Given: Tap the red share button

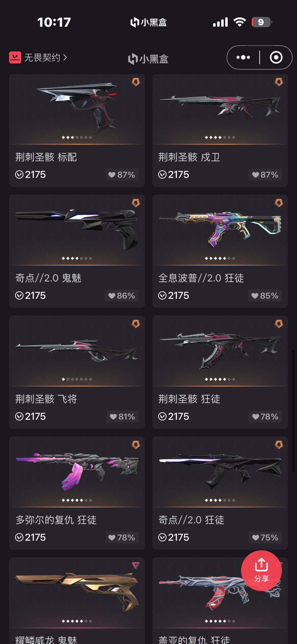Looking at the screenshot, I should (261, 570).
